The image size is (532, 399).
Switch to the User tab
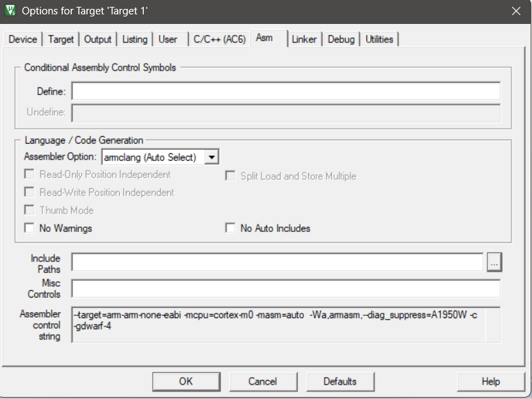pos(168,40)
